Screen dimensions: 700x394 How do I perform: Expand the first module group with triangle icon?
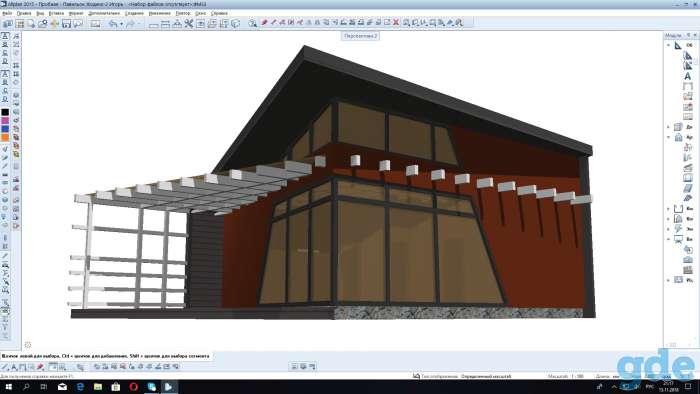click(668, 45)
